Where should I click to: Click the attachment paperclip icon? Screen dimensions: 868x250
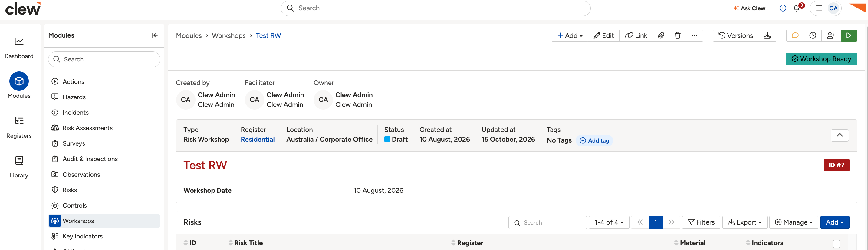click(x=661, y=35)
